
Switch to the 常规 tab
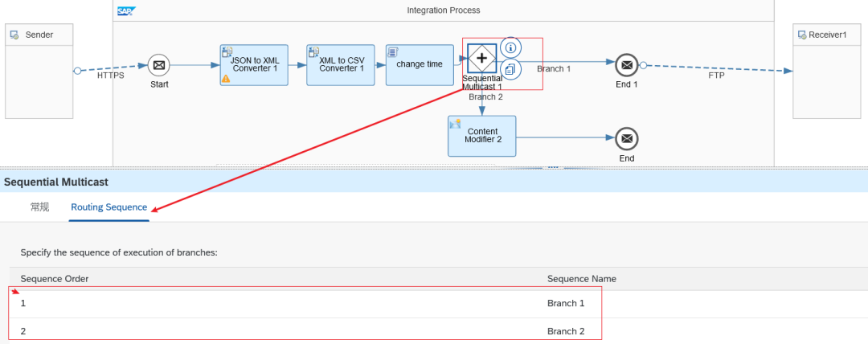point(39,207)
